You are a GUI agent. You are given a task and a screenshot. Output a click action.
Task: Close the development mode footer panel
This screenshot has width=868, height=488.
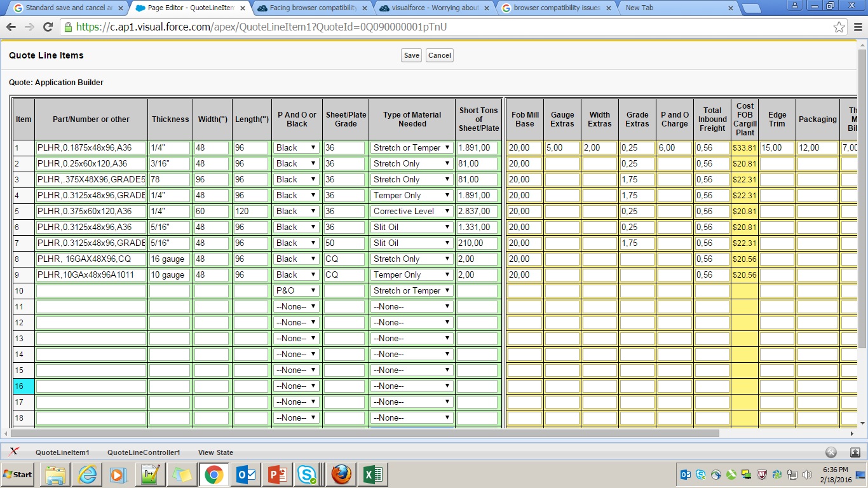[831, 452]
